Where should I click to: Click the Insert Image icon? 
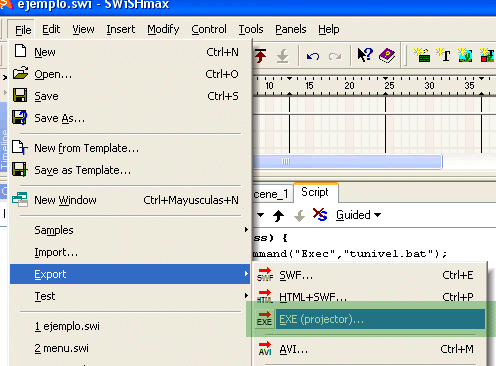coord(465,55)
